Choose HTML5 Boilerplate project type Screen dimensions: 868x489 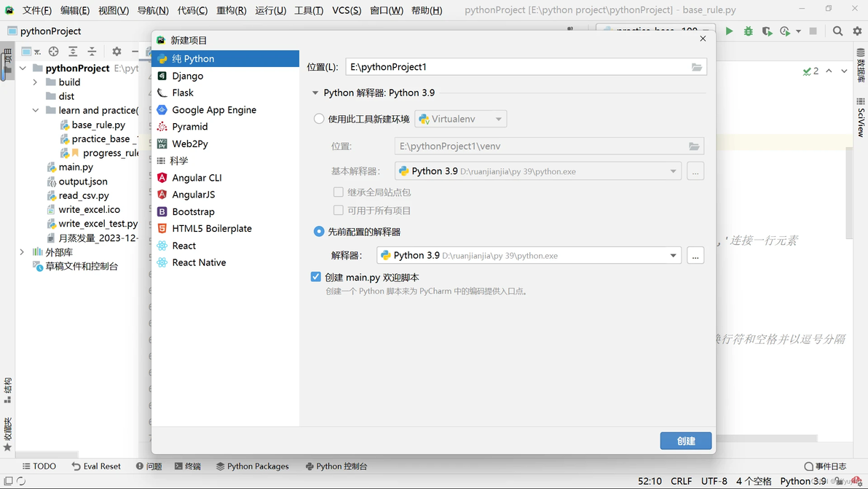[x=225, y=229]
